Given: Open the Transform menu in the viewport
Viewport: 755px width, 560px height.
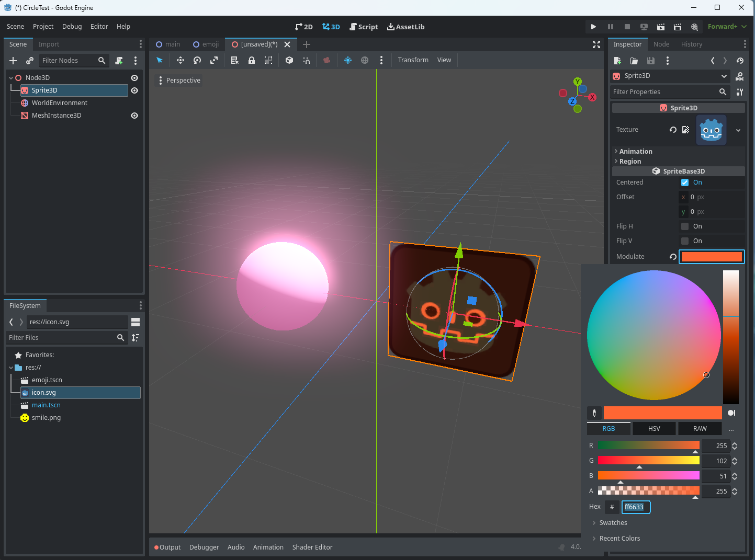Looking at the screenshot, I should tap(413, 60).
